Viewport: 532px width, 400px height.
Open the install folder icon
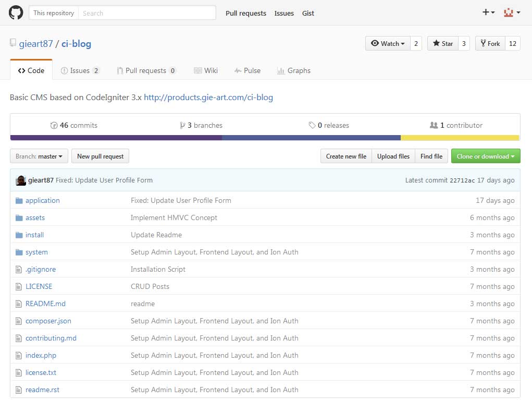point(19,235)
